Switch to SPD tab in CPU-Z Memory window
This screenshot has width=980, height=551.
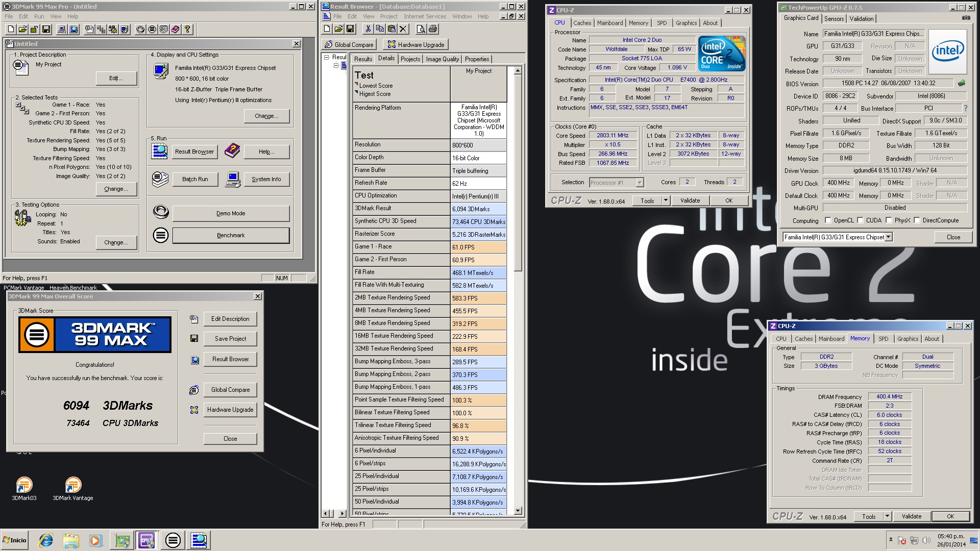point(884,339)
